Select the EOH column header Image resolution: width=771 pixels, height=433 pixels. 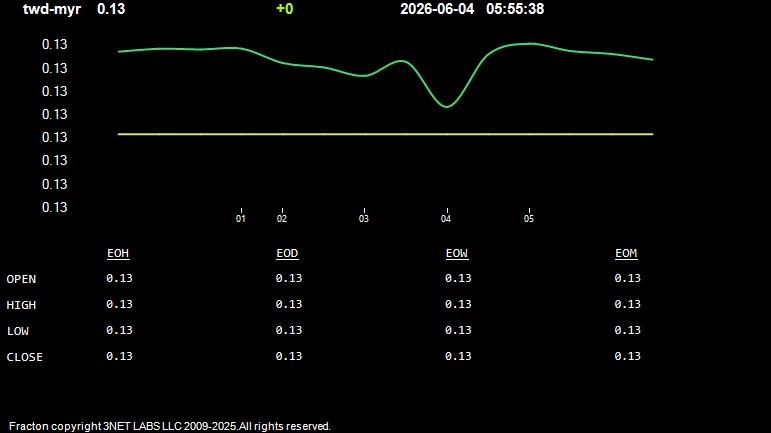[x=118, y=253]
